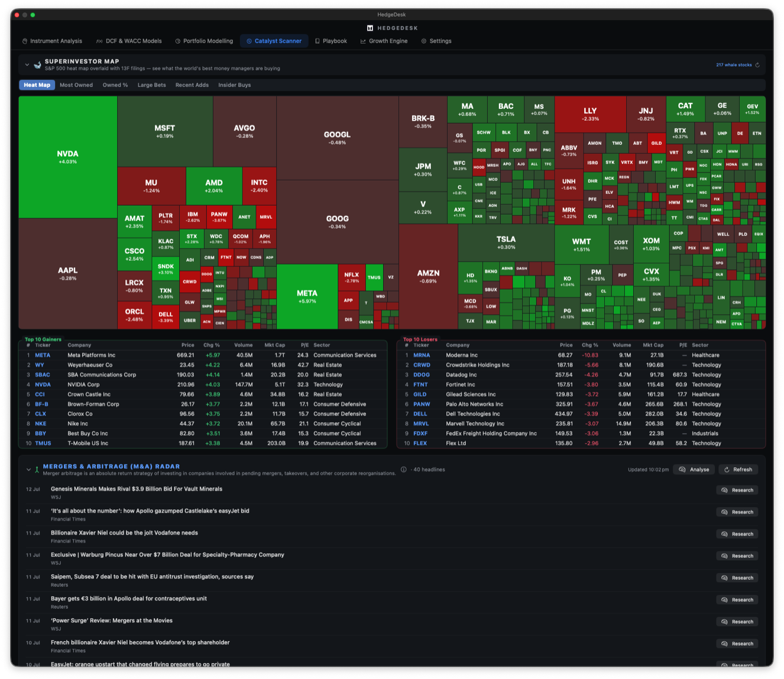The image size is (784, 679).
Task: Select the MSFT heat map tile
Action: pos(165,131)
